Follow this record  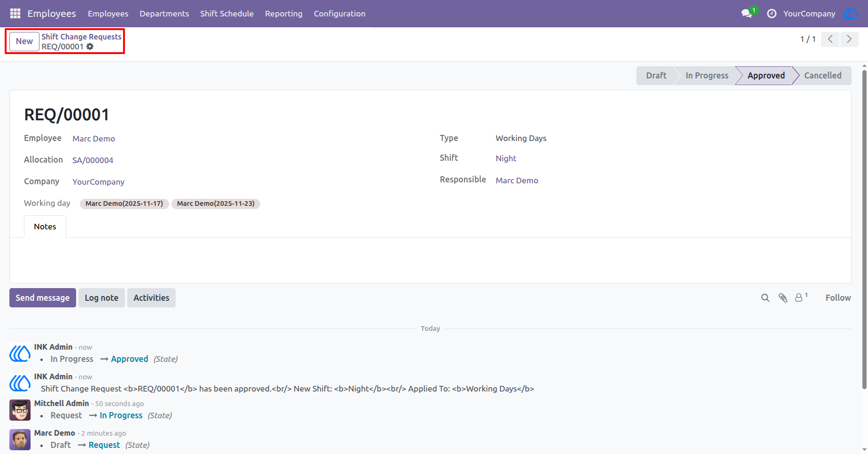pyautogui.click(x=838, y=298)
